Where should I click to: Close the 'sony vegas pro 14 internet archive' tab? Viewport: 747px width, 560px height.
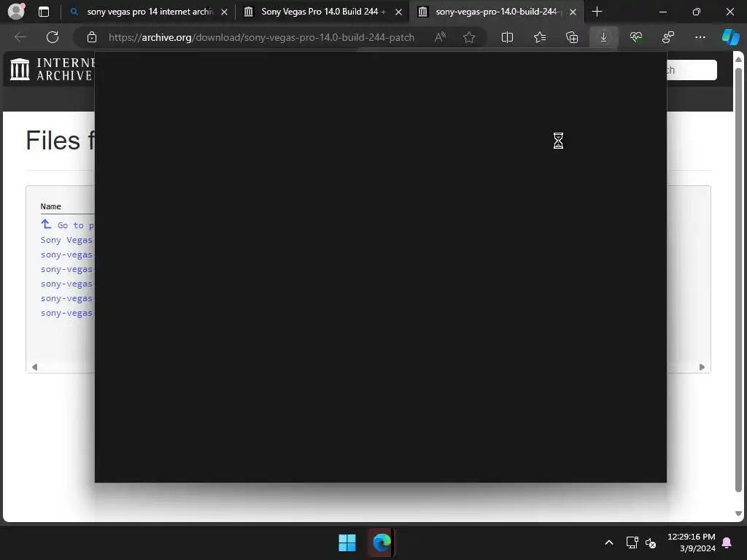(225, 12)
